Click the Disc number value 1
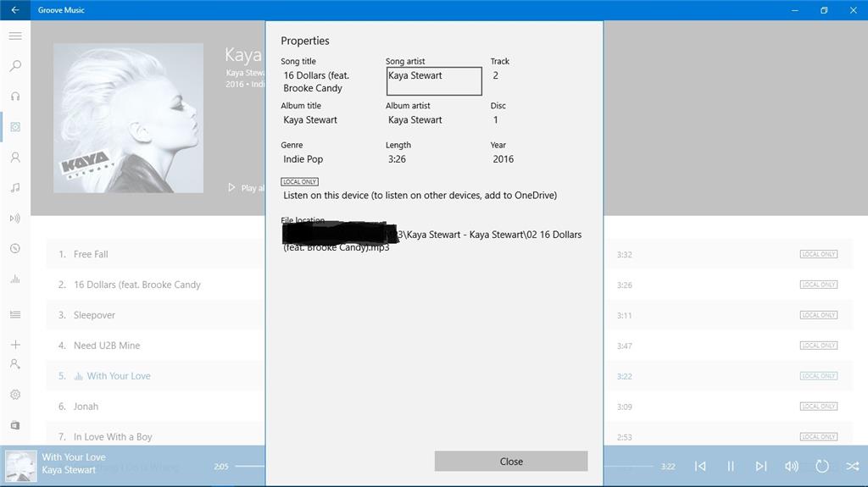The width and height of the screenshot is (868, 487). pos(495,119)
